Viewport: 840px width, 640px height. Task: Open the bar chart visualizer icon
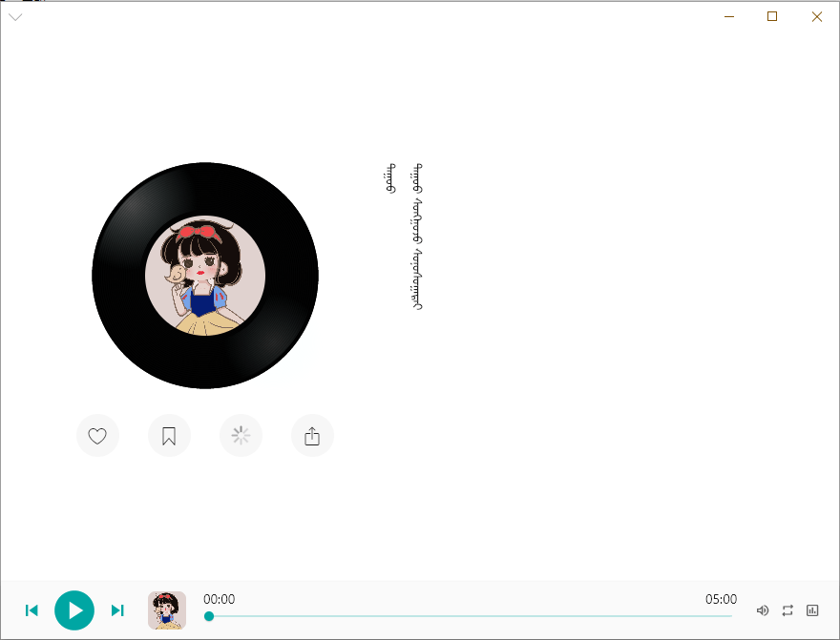click(812, 610)
